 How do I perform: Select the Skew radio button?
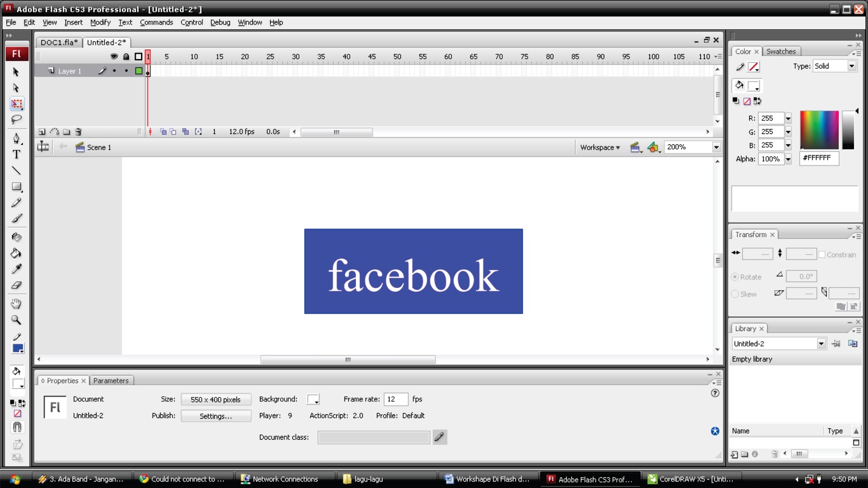point(735,294)
